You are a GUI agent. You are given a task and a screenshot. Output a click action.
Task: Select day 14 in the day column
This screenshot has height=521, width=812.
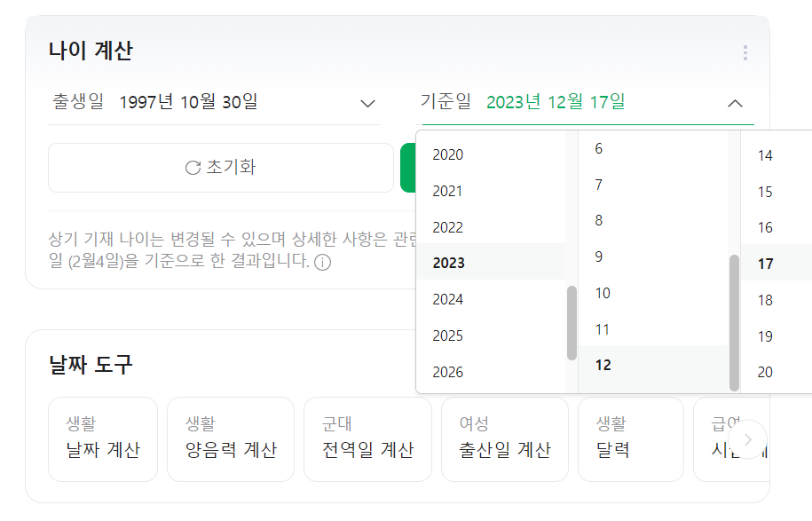click(764, 154)
